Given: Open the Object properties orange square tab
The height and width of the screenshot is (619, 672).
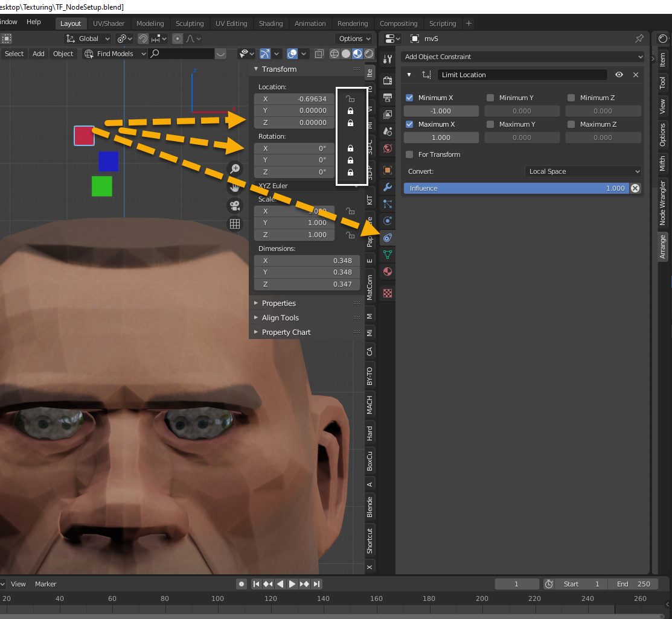Looking at the screenshot, I should click(x=388, y=170).
